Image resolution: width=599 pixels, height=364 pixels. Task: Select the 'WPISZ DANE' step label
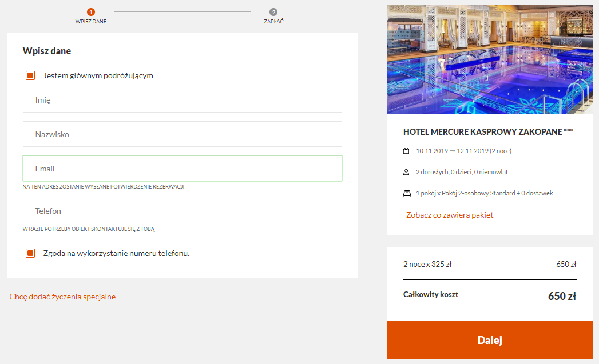pos(91,21)
